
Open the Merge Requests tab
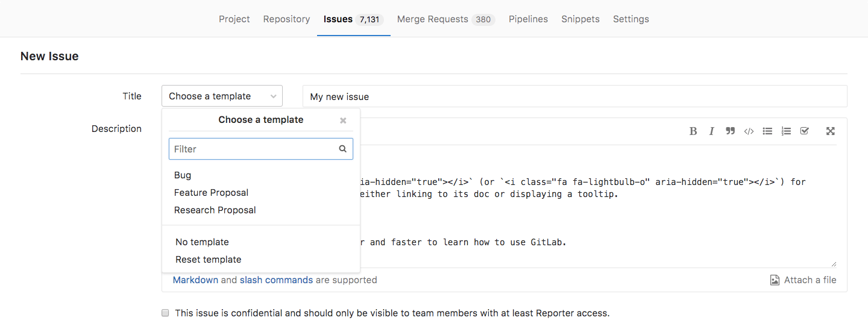tap(445, 19)
